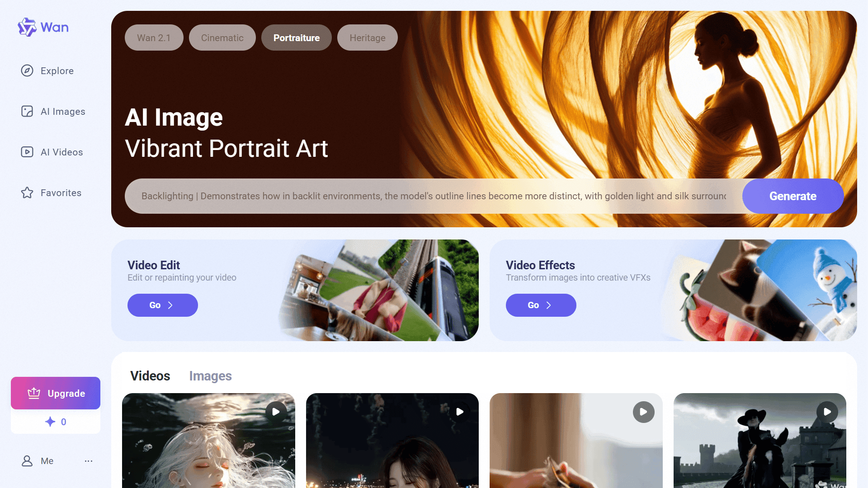
Task: Click the Generate button
Action: 793,196
